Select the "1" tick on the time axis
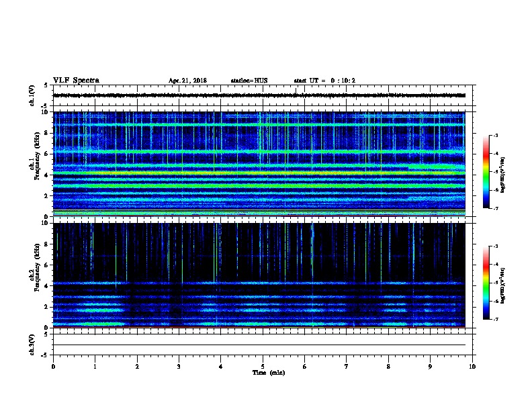This screenshot has width=532, height=411. [x=95, y=367]
